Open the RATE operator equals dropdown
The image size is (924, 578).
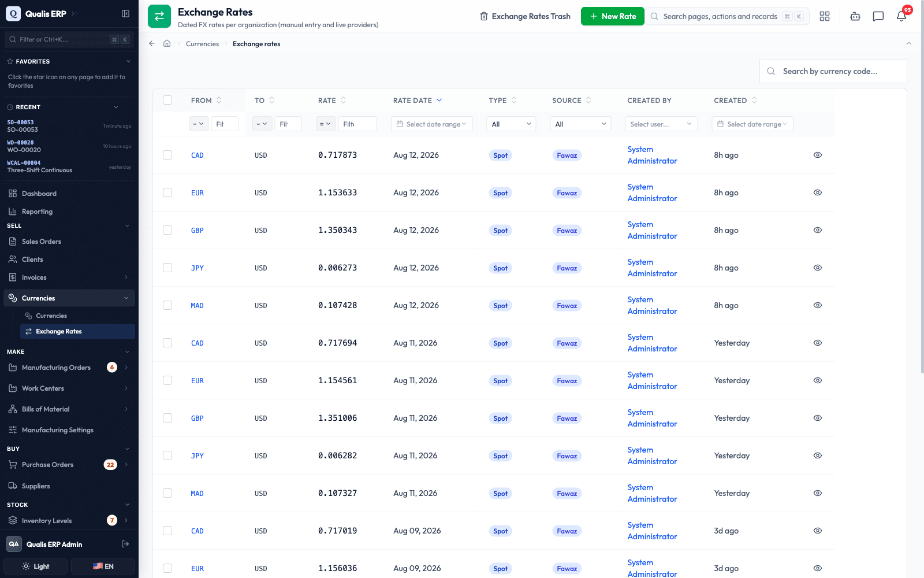click(326, 124)
